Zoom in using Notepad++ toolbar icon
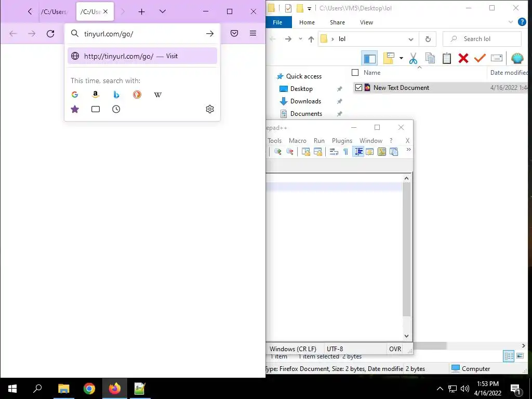Viewport: 532px width, 399px height. pyautogui.click(x=278, y=152)
